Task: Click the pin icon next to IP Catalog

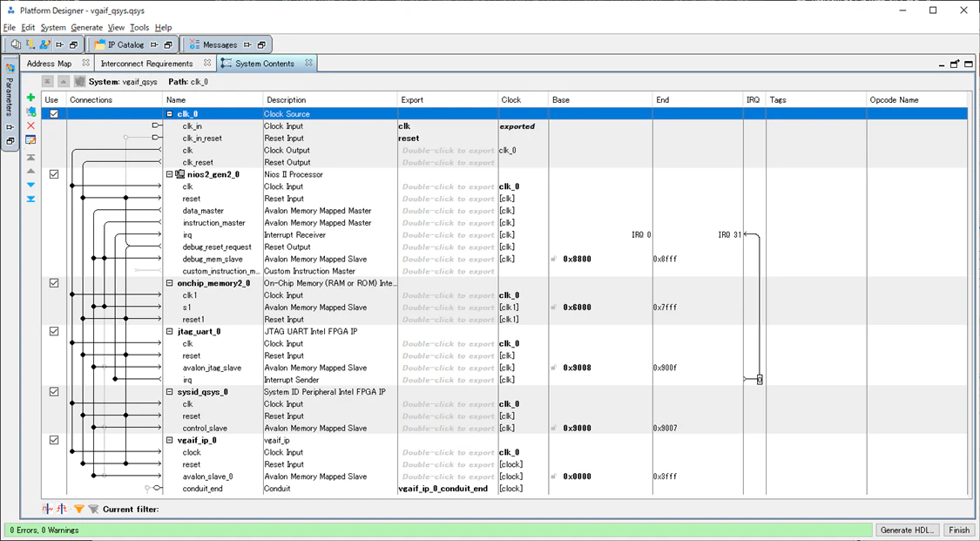Action: click(154, 44)
